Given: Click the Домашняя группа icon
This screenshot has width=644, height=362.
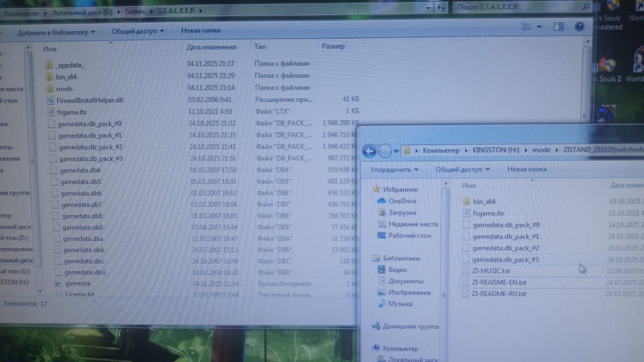Looking at the screenshot, I should 376,326.
